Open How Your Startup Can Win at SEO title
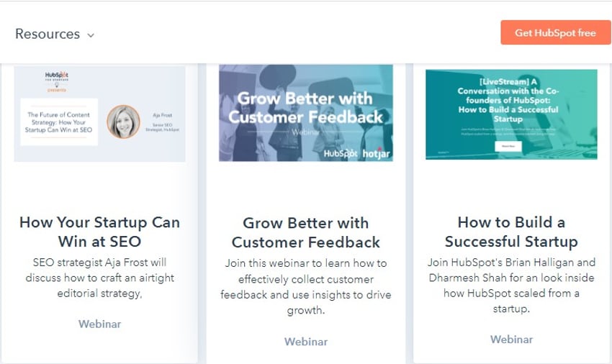612x364 pixels. [x=100, y=232]
